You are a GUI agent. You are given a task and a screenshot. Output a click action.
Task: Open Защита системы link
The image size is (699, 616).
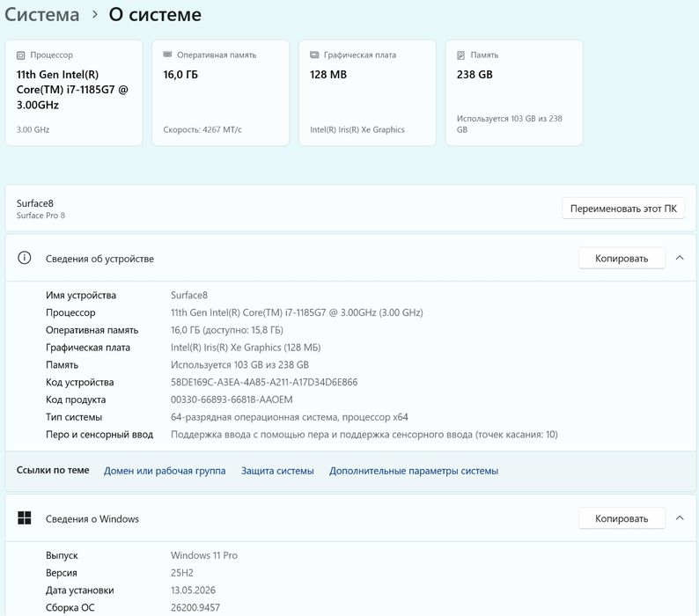coord(277,471)
